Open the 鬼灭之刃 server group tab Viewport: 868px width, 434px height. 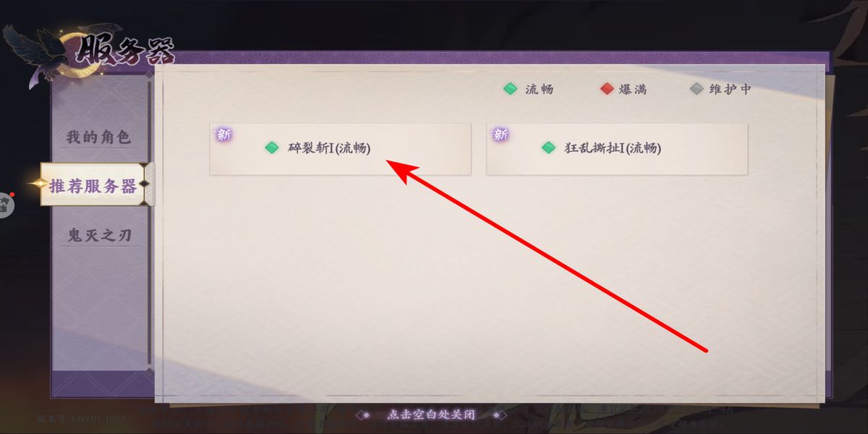99,236
